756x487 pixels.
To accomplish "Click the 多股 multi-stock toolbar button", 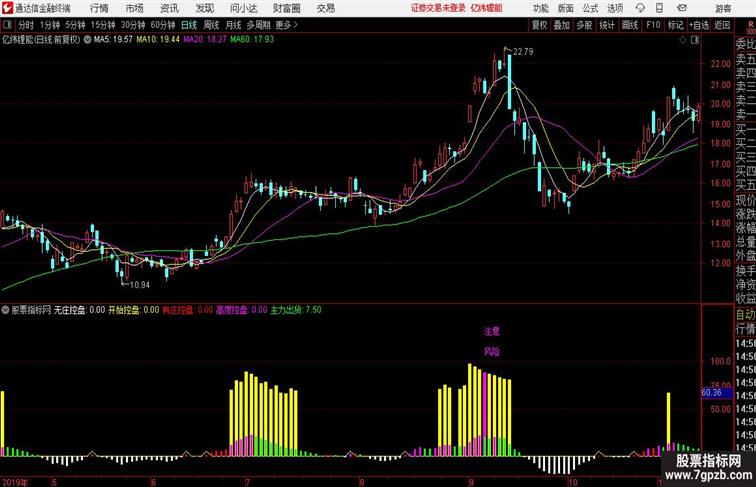I will pyautogui.click(x=584, y=25).
